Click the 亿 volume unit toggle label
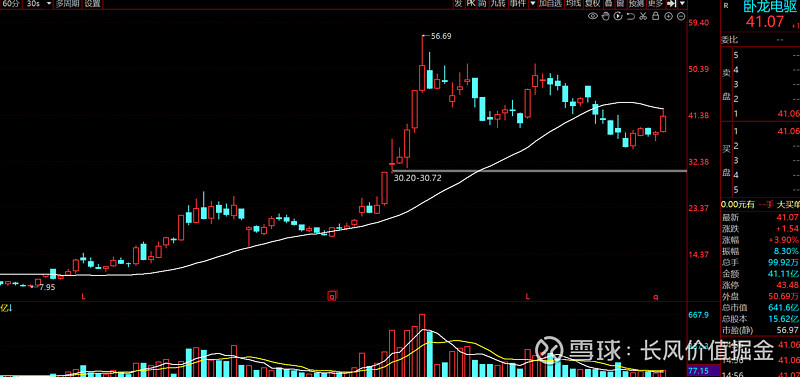Viewport: 800px width, 377px height. (6, 308)
